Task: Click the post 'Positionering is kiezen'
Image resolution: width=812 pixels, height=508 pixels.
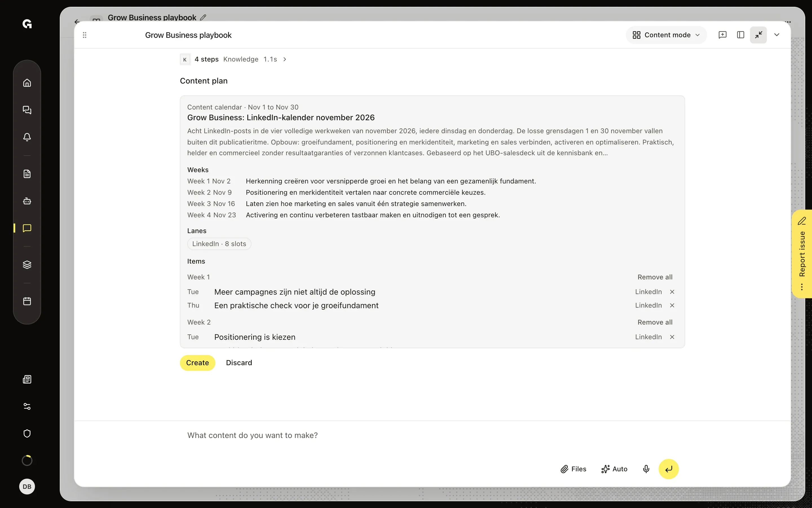Action: tap(255, 337)
